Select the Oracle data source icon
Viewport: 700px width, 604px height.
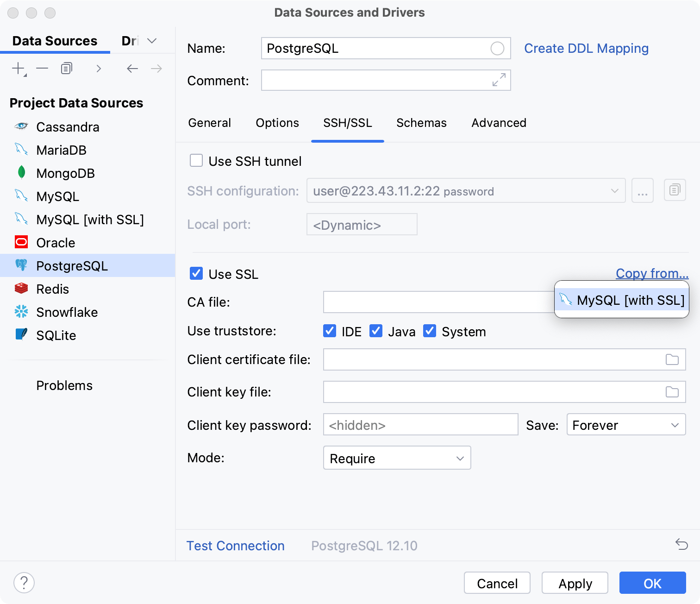(x=21, y=242)
